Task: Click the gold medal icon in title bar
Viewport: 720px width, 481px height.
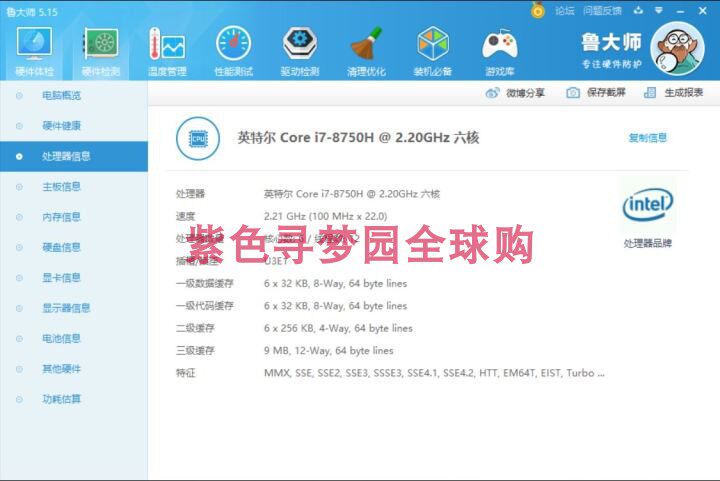Action: (x=537, y=10)
